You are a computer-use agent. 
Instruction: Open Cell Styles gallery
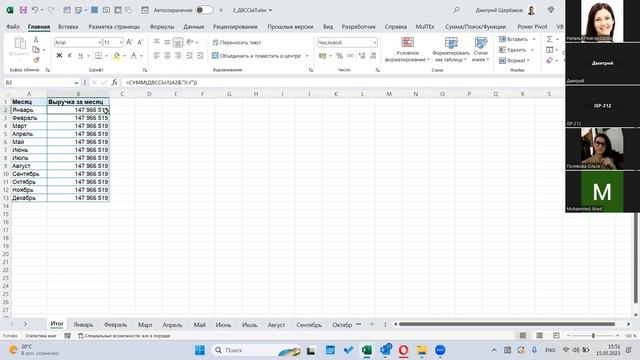coord(481,50)
